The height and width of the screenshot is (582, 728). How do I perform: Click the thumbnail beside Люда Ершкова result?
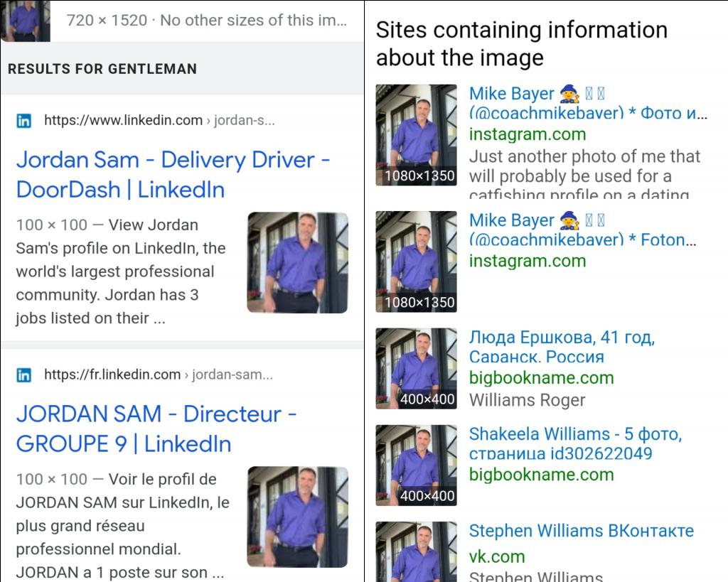416,368
